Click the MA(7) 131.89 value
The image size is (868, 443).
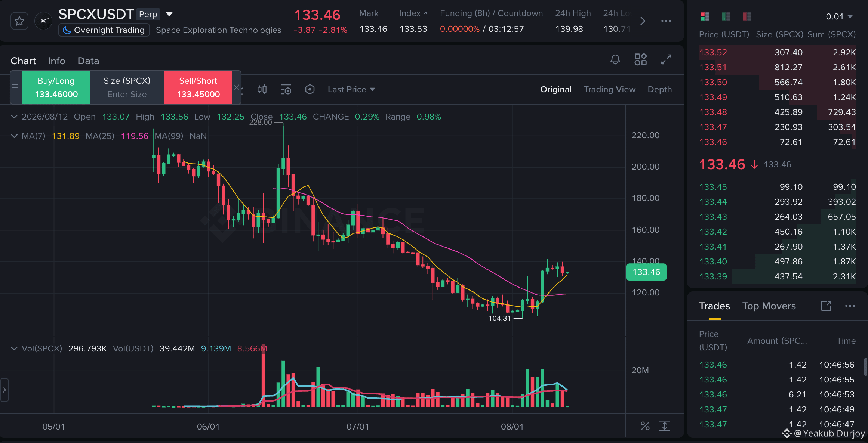66,136
